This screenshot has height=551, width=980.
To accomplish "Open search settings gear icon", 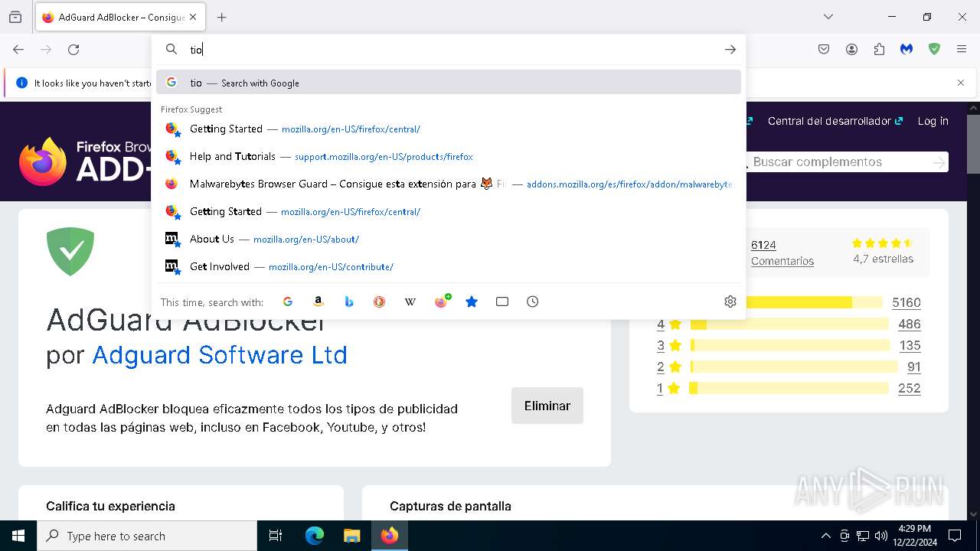I will pyautogui.click(x=730, y=302).
